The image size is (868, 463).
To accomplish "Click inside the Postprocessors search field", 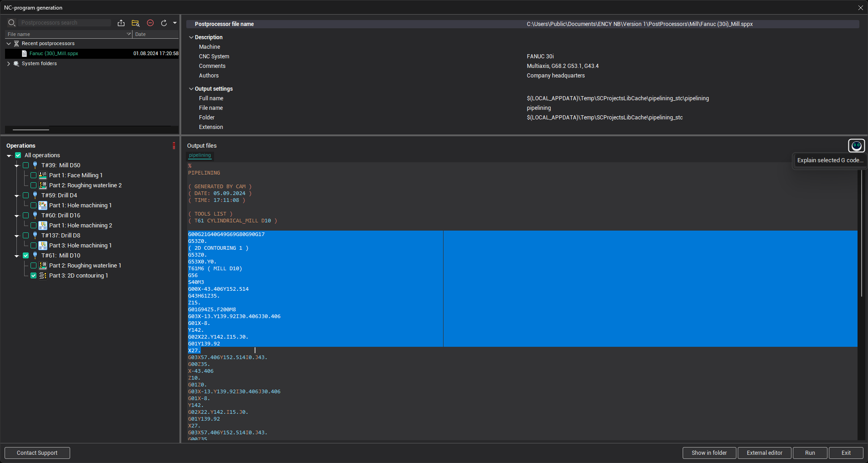I will (x=64, y=22).
